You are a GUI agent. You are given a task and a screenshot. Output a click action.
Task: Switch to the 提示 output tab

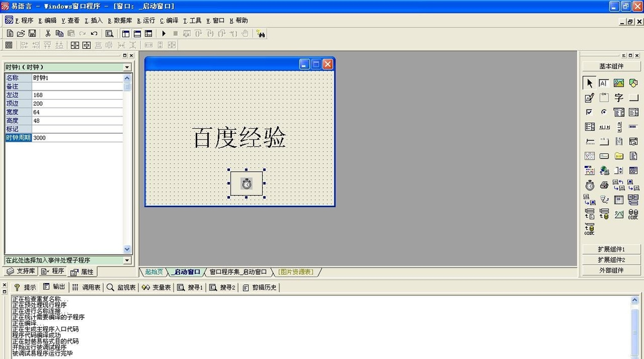(x=25, y=287)
